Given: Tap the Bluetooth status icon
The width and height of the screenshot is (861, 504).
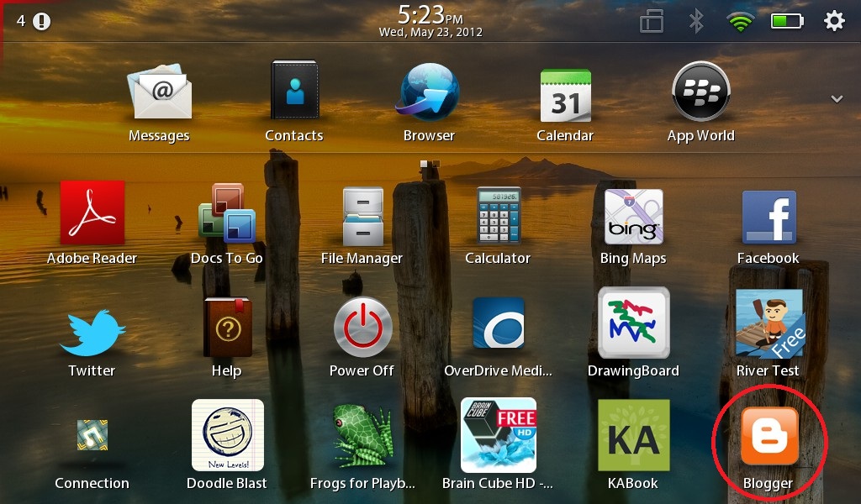Looking at the screenshot, I should click(696, 21).
